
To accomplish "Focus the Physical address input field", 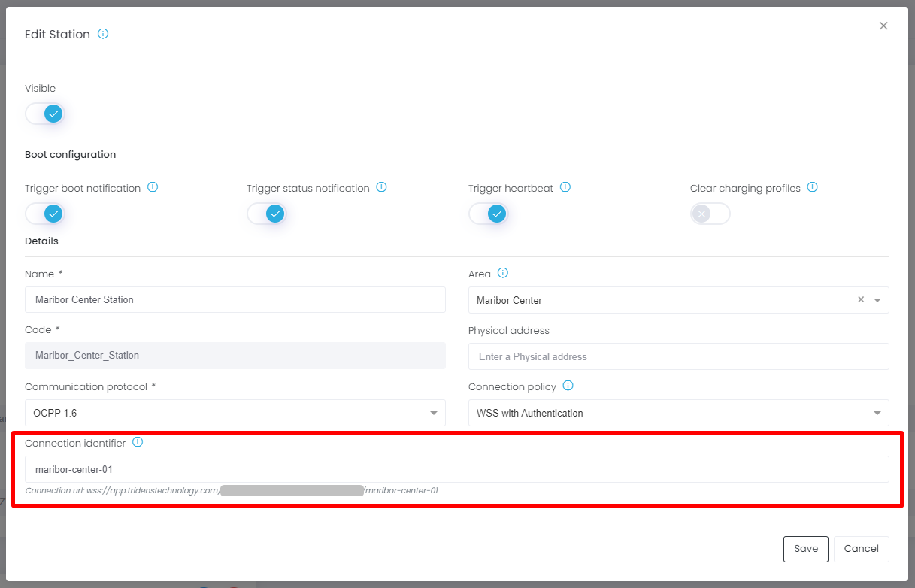I will (678, 356).
